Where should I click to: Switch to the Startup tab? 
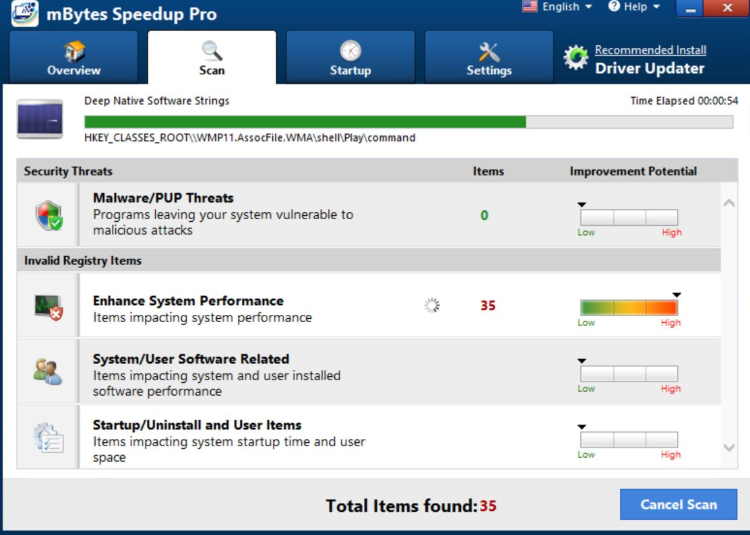tap(350, 58)
